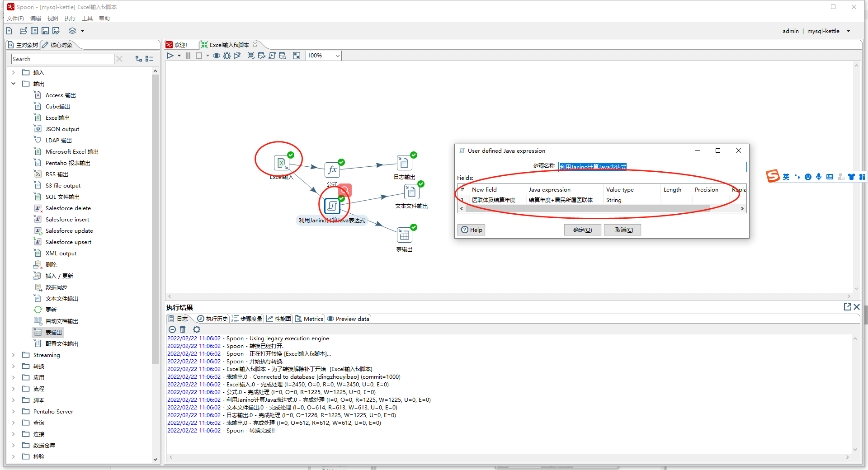868x470 pixels.
Task: Clear the log with the trash icon
Action: 183,329
